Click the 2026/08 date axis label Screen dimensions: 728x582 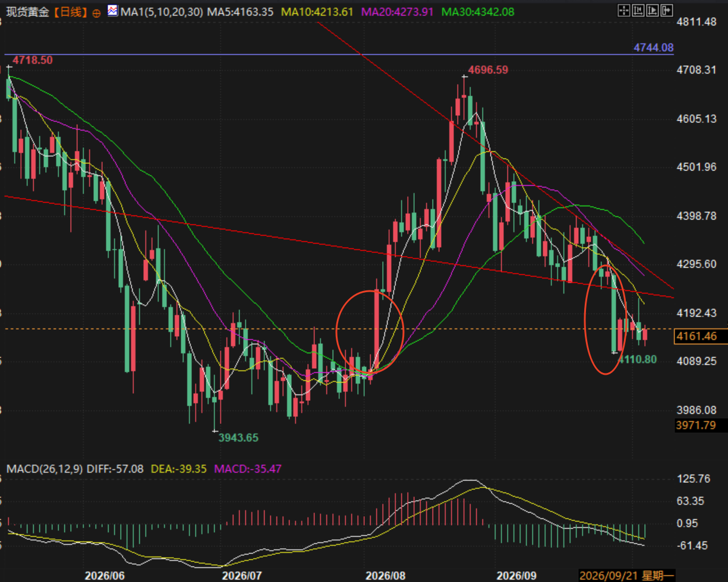click(386, 575)
